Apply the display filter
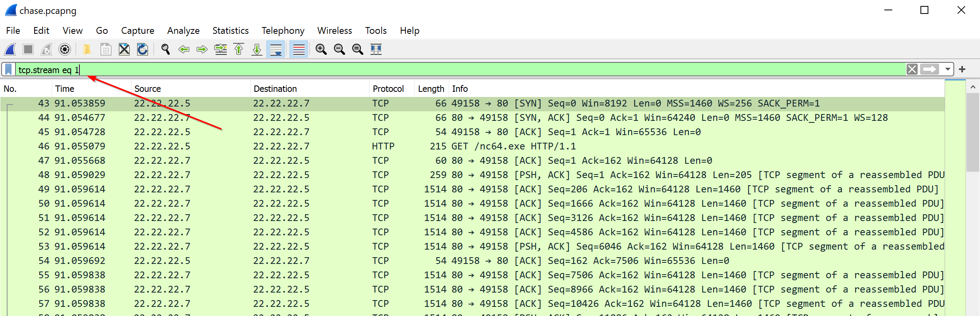 pyautogui.click(x=930, y=70)
